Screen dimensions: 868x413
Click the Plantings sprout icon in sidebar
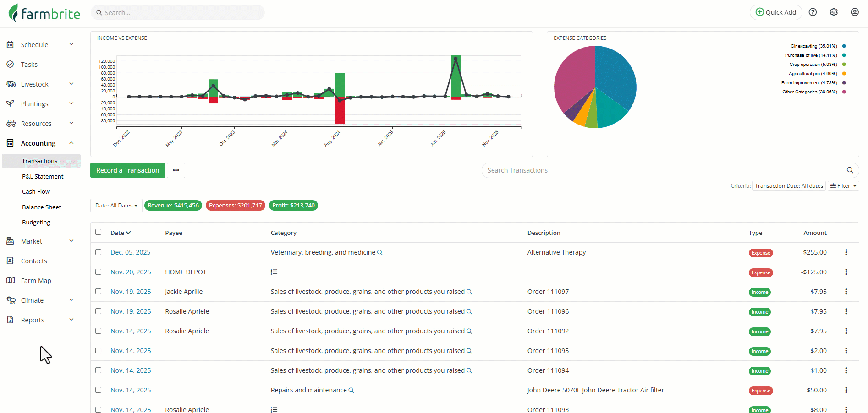point(10,103)
